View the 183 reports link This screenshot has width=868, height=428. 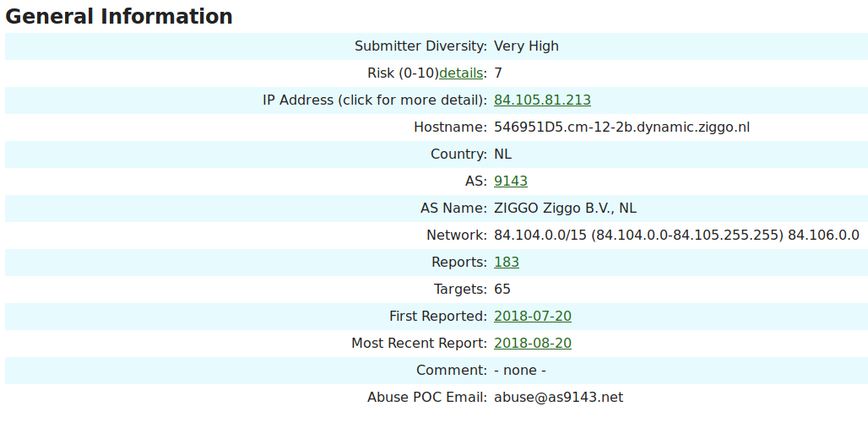[507, 263]
